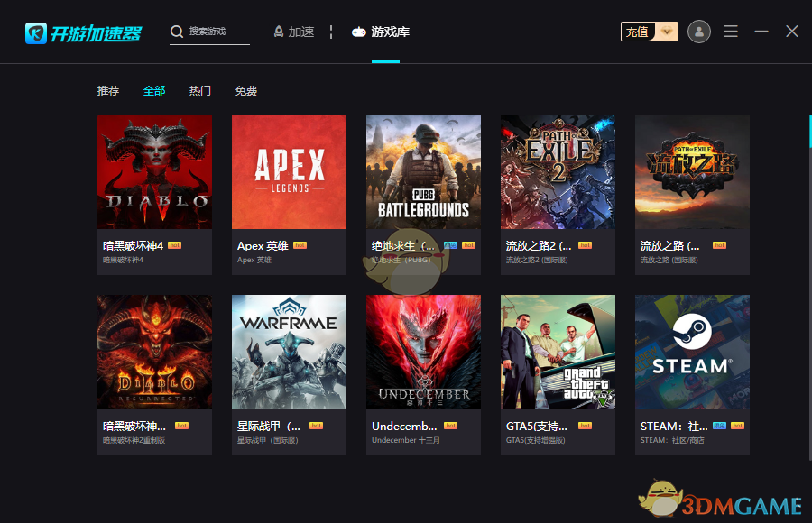Click the GTA5(支持...) game title

tap(536, 426)
